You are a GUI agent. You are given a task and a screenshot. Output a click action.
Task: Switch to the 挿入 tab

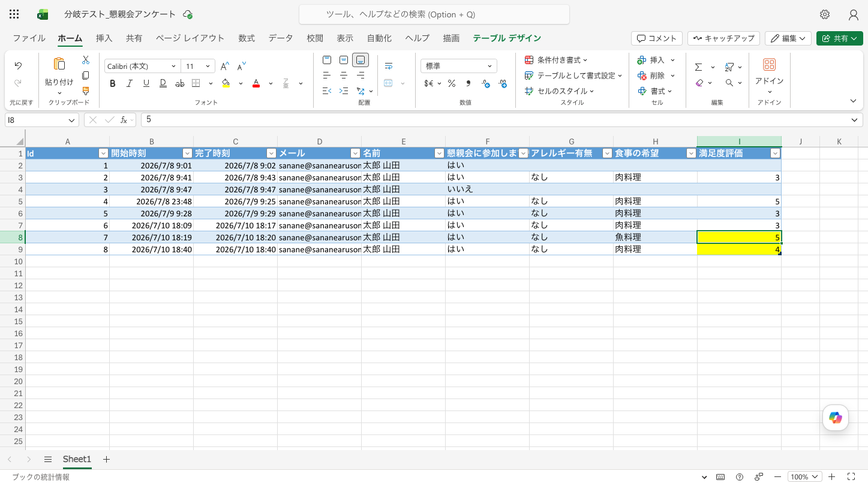[x=104, y=38]
